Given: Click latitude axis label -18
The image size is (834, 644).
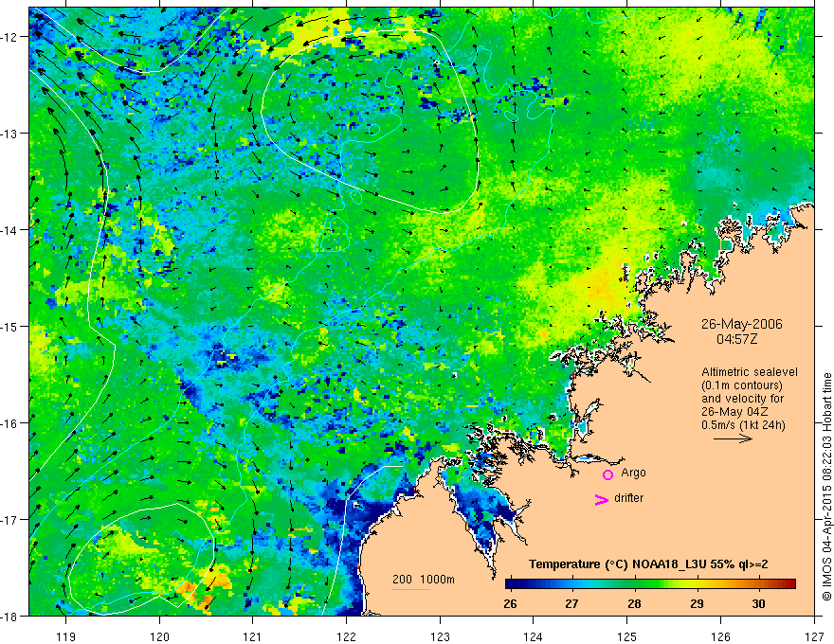Looking at the screenshot, I should 9,616.
